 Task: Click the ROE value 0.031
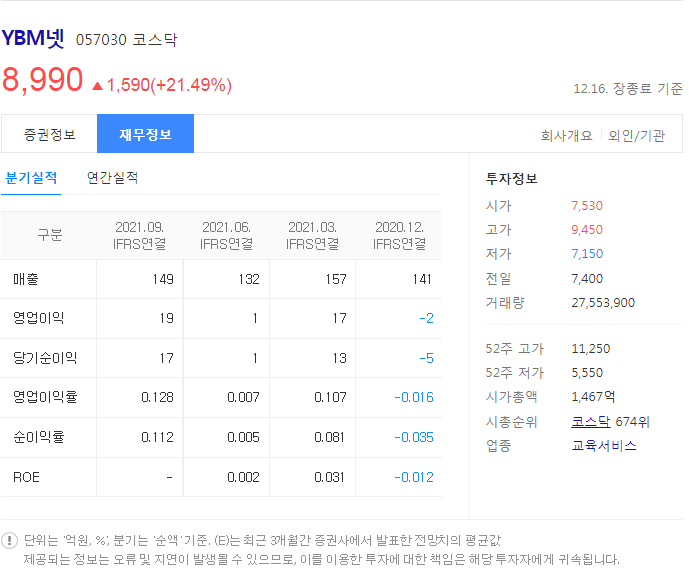330,477
